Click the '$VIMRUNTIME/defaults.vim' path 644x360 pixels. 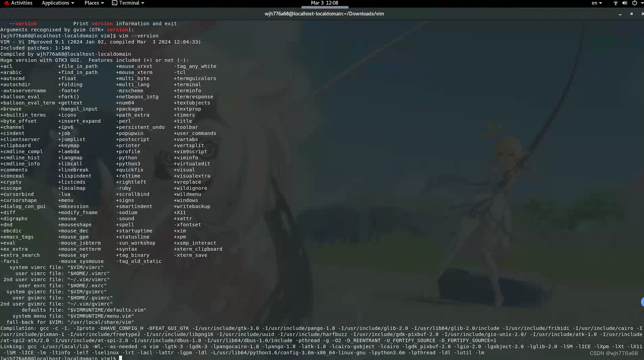(x=107, y=310)
